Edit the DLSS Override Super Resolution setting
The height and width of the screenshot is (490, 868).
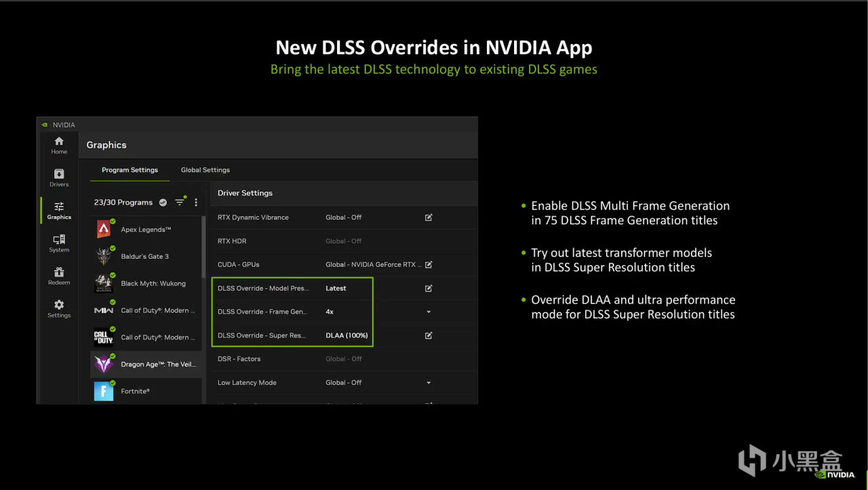429,335
